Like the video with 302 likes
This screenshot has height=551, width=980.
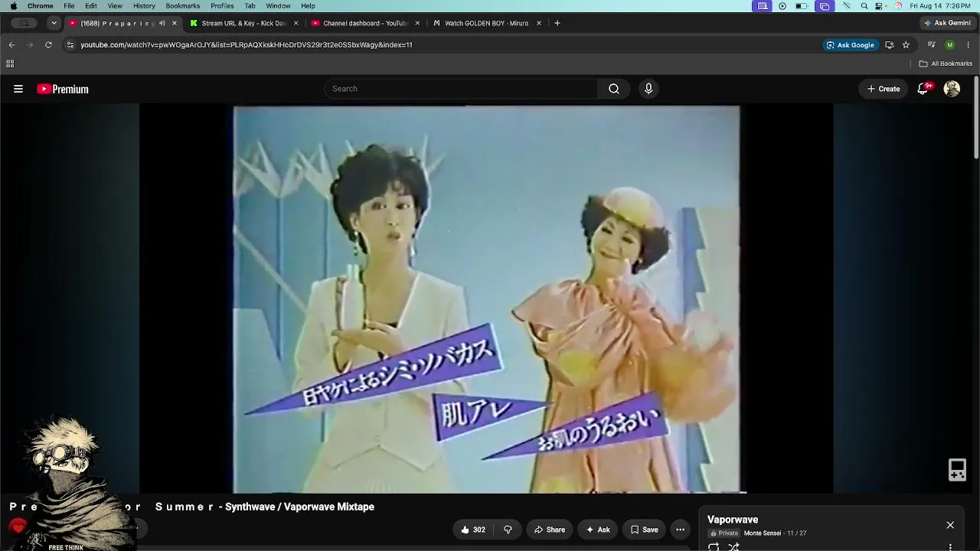point(472,530)
